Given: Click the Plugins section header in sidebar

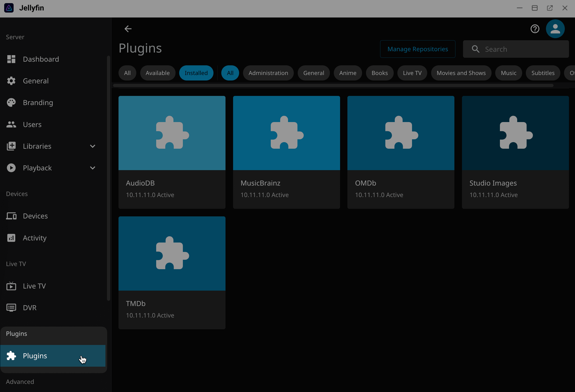Looking at the screenshot, I should (16, 334).
